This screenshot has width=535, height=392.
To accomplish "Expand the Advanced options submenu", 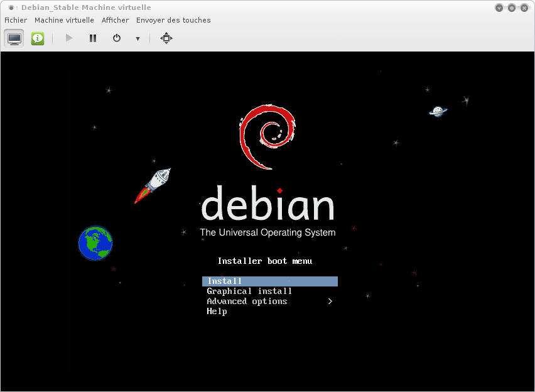I will [269, 302].
